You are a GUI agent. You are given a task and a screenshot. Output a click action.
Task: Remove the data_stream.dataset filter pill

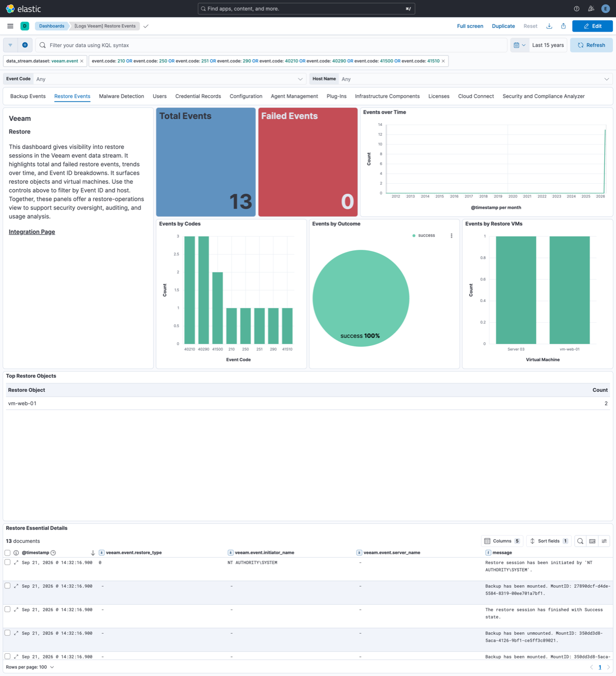[82, 61]
